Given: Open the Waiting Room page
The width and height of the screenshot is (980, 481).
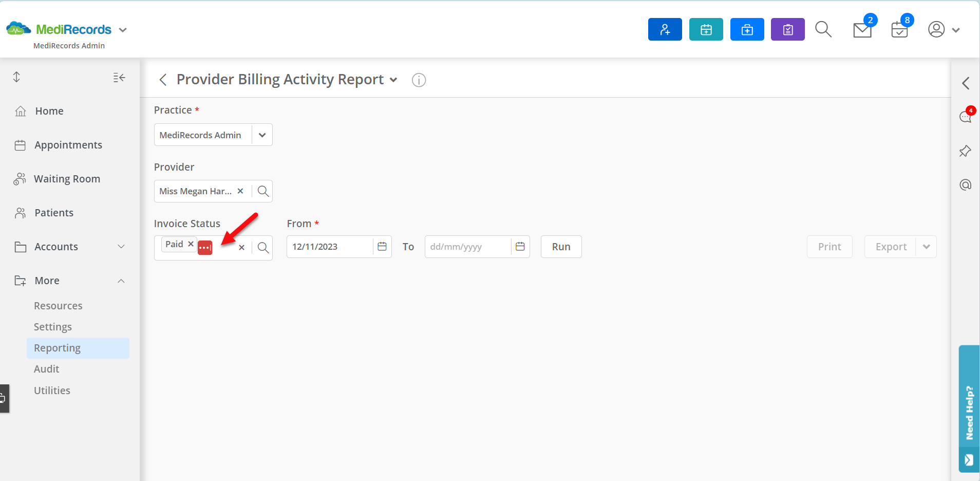Looking at the screenshot, I should 67,179.
